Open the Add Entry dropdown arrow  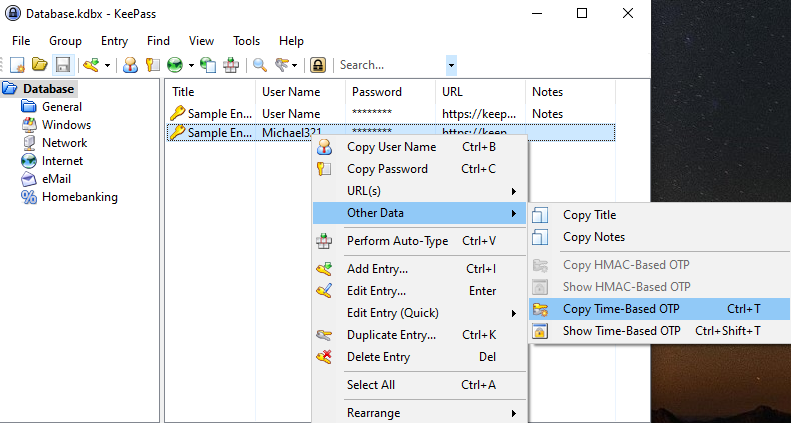pyautogui.click(x=106, y=65)
